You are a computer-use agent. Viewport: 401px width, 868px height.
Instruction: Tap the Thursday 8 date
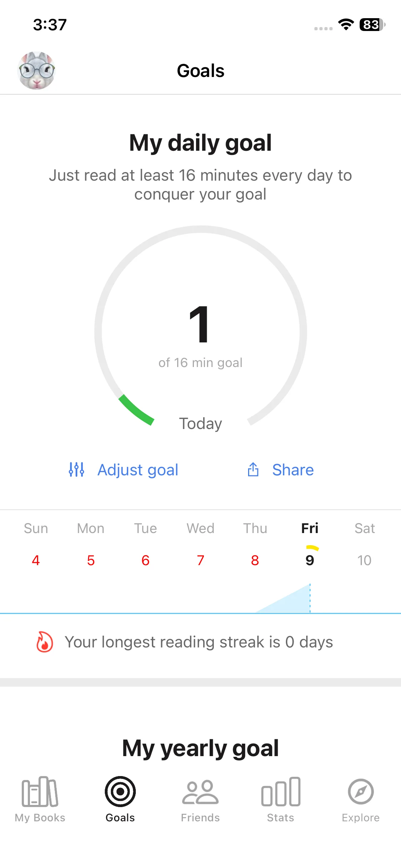coord(255,560)
